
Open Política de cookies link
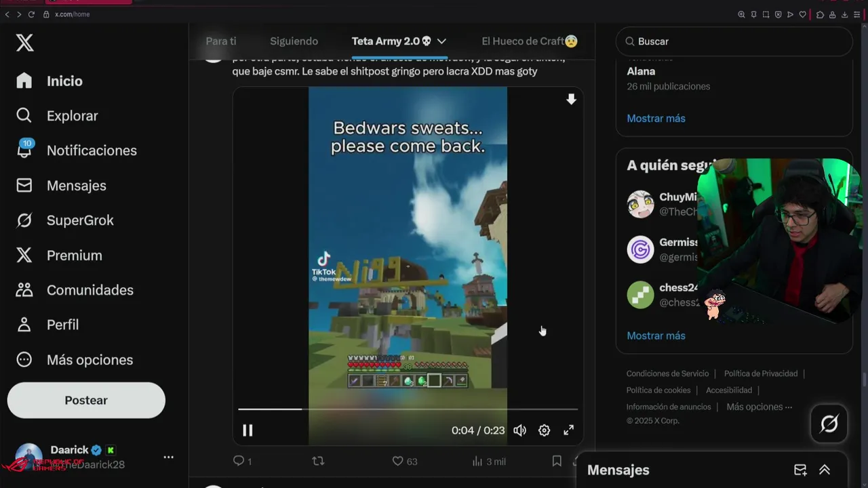coord(658,390)
